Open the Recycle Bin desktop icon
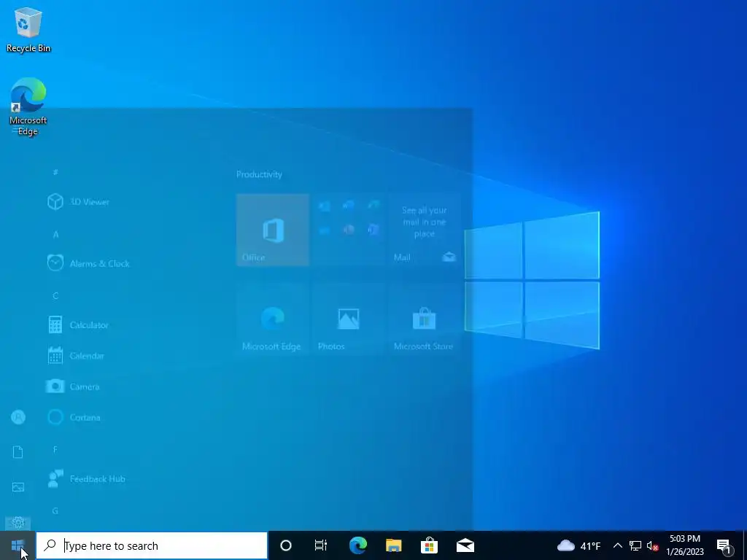The image size is (747, 560). (28, 29)
